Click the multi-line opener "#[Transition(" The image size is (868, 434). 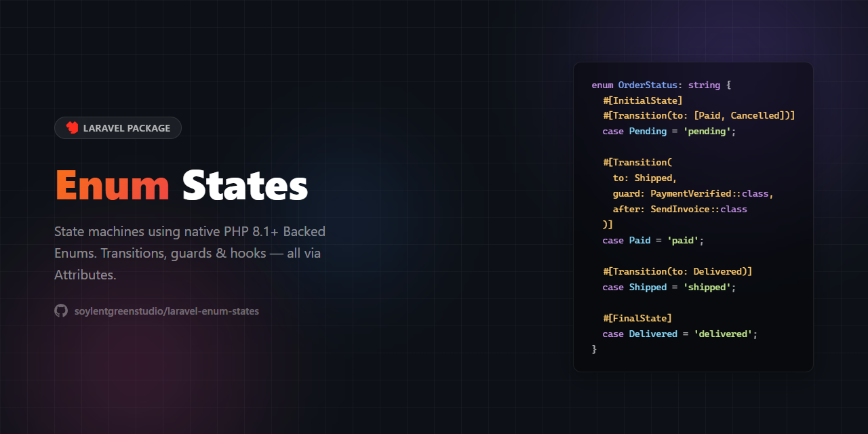(637, 163)
